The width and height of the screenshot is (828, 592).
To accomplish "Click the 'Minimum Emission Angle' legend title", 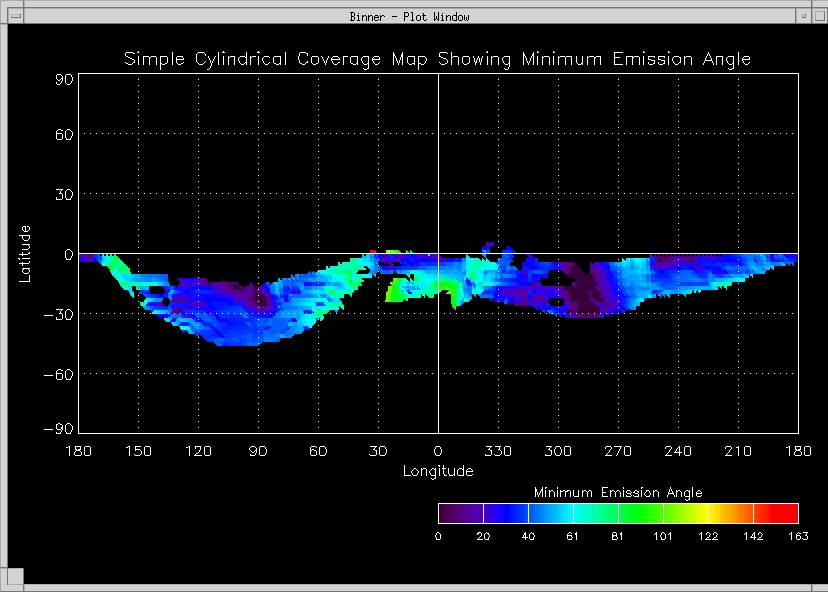I will tap(618, 493).
